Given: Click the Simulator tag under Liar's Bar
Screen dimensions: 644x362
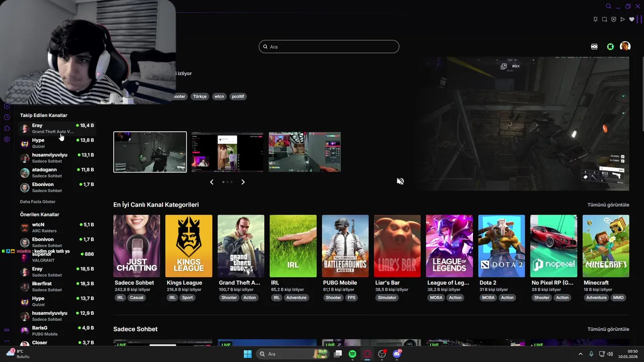Looking at the screenshot, I should click(387, 298).
